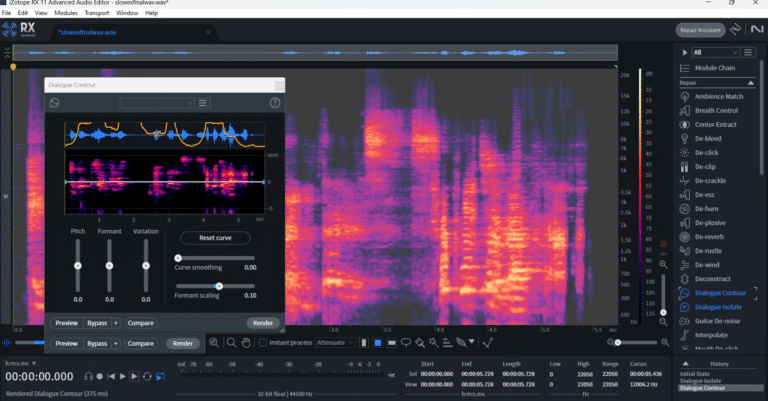Collapse the Repair module category

click(x=750, y=83)
